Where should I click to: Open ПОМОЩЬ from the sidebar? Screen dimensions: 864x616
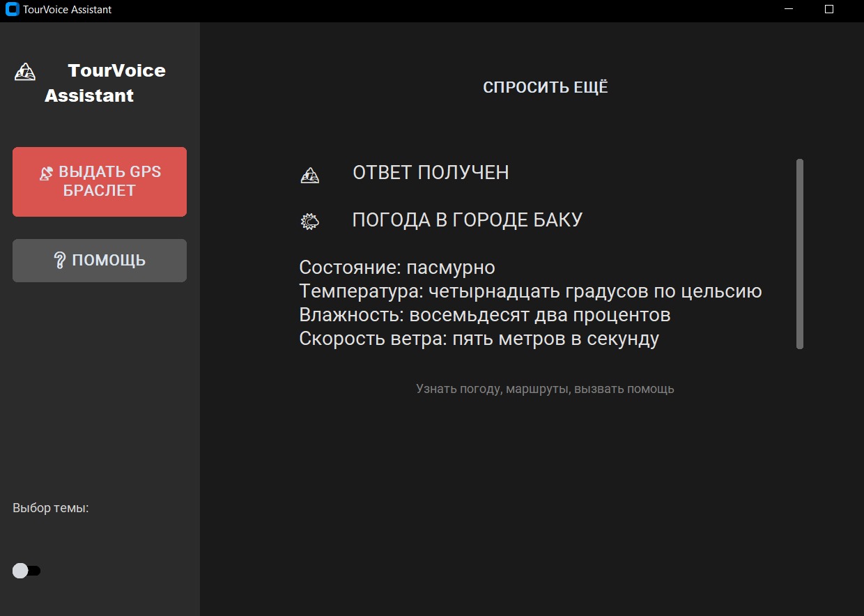(99, 259)
